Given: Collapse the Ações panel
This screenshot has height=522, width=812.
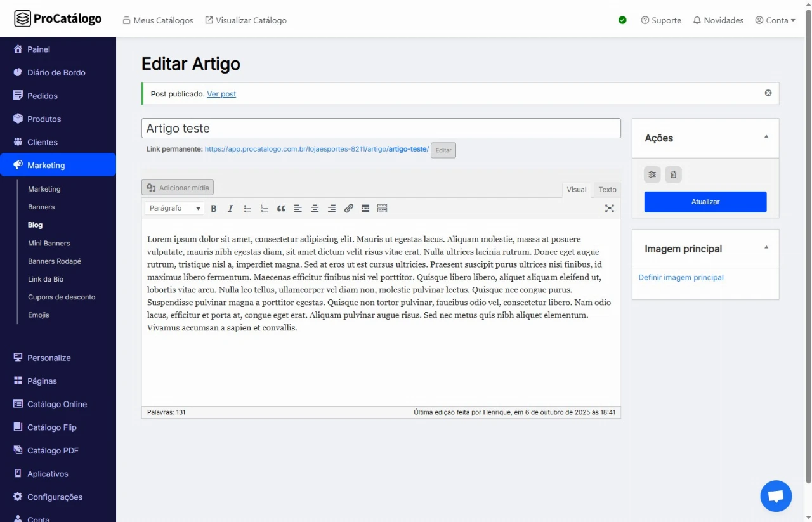Looking at the screenshot, I should point(766,137).
